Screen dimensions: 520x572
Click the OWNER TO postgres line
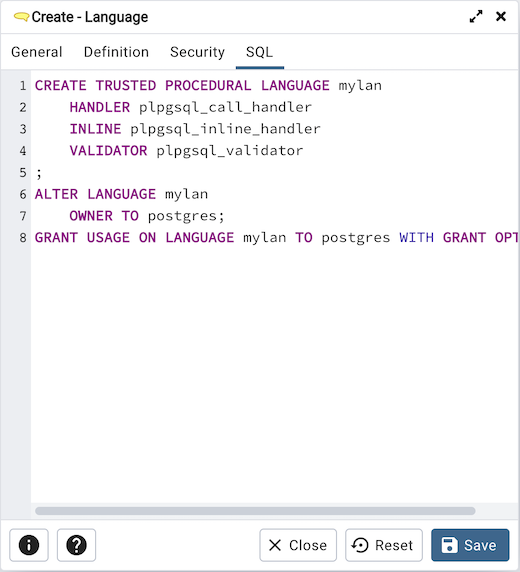(x=147, y=216)
